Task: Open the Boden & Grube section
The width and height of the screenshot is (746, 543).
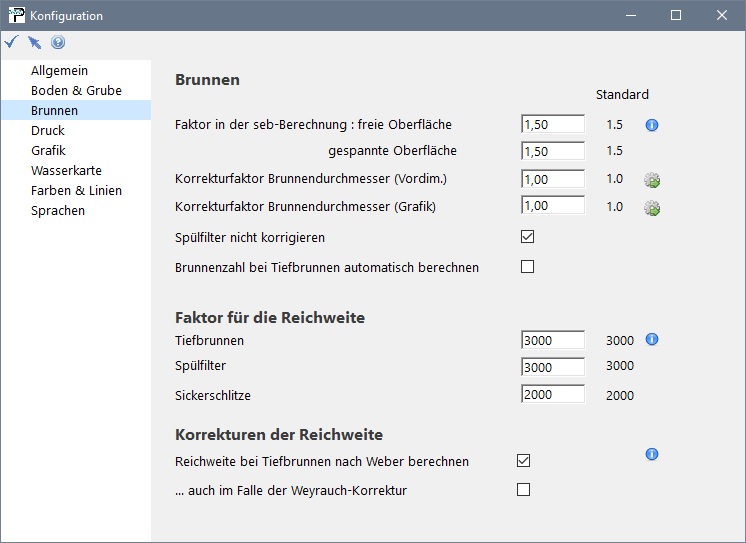Action: coord(76,91)
